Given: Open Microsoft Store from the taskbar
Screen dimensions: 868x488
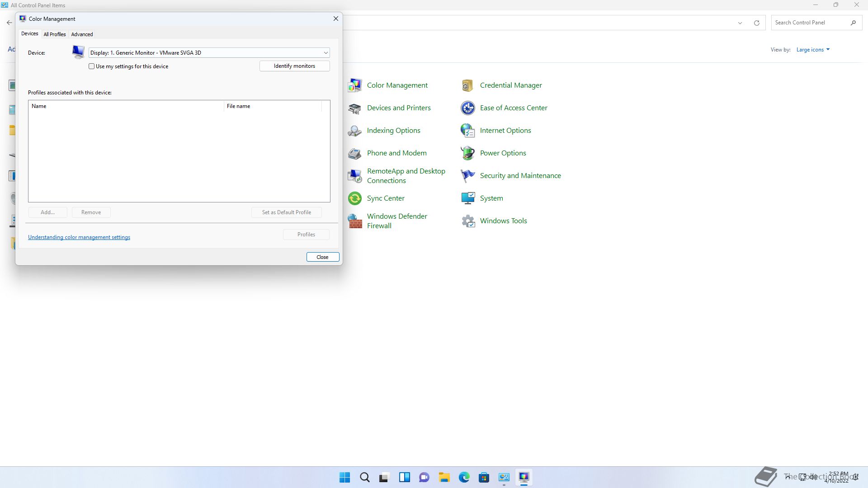Looking at the screenshot, I should coord(484,477).
